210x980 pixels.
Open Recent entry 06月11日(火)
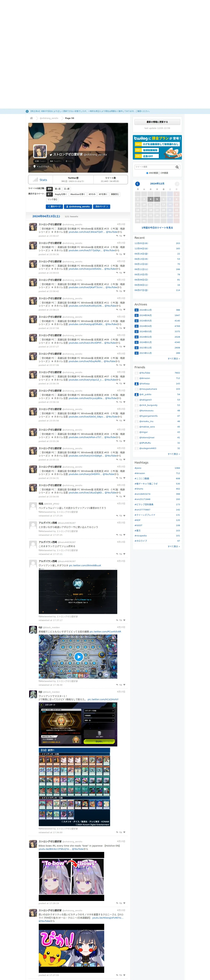tap(141, 269)
